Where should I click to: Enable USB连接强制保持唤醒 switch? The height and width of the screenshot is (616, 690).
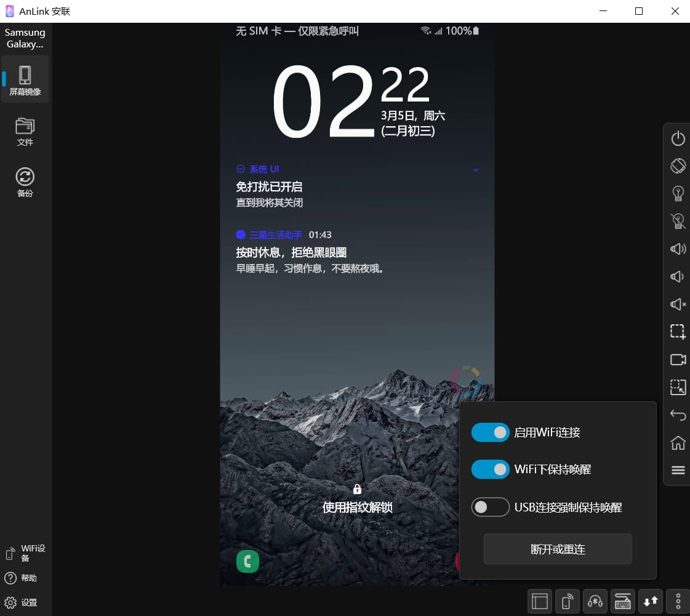[490, 507]
